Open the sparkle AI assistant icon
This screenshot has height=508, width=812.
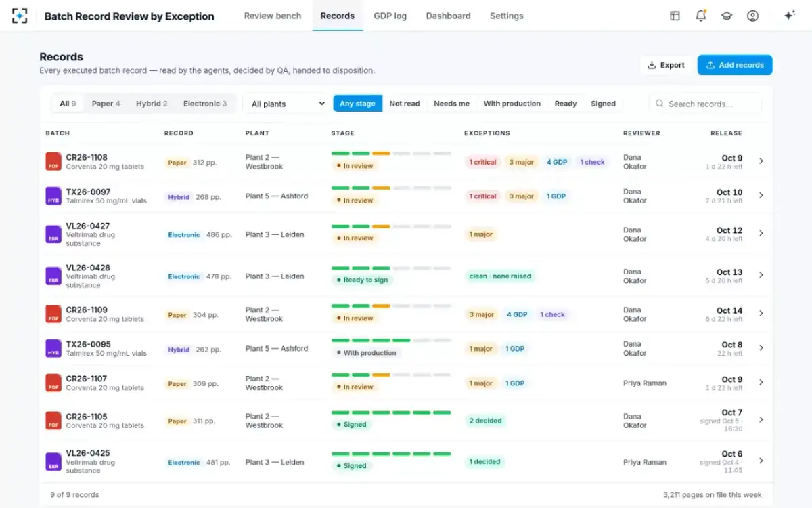pyautogui.click(x=789, y=16)
